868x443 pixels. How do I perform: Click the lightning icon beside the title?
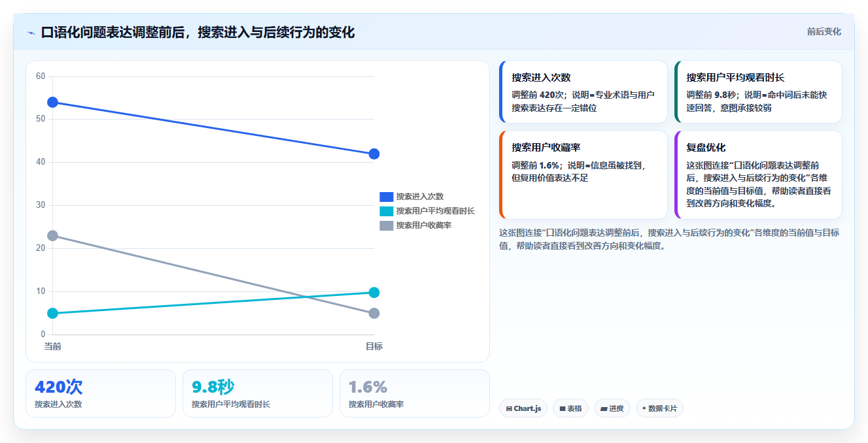31,33
